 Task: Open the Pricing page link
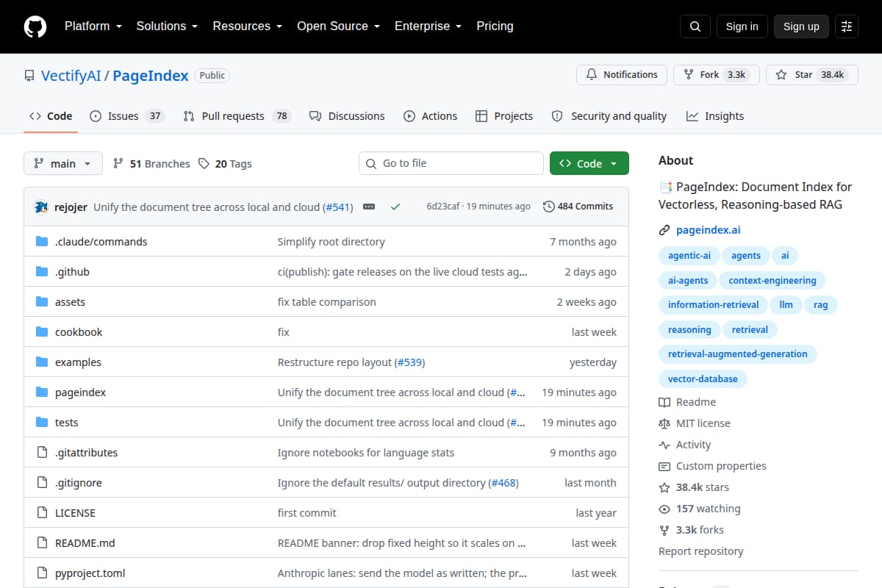click(x=495, y=26)
